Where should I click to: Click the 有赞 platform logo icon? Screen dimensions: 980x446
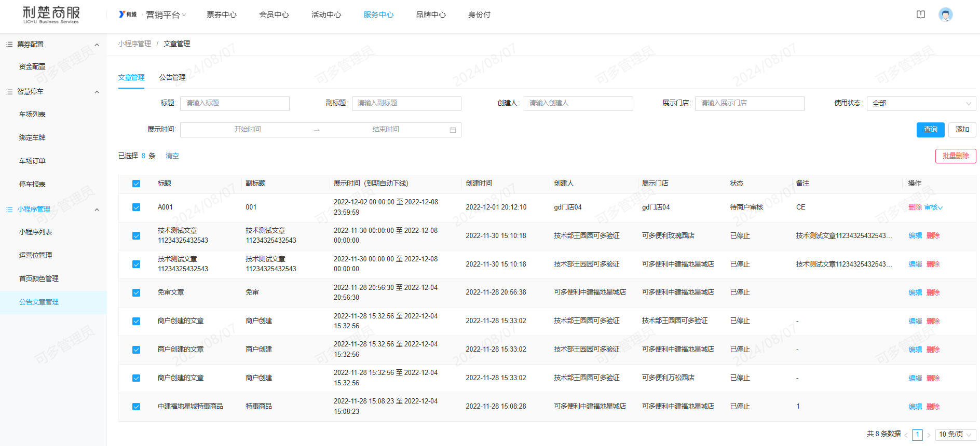click(x=128, y=15)
